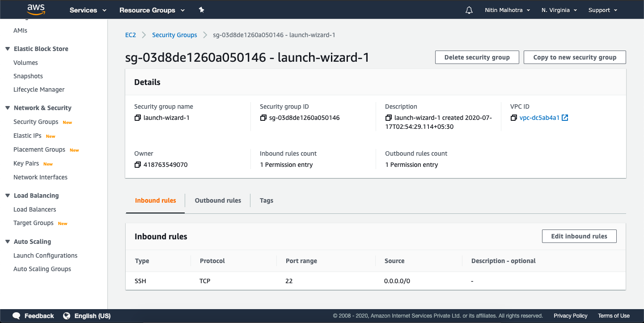Open Target Groups in sidebar
Screen dimensions: 644x323
pyautogui.click(x=34, y=223)
